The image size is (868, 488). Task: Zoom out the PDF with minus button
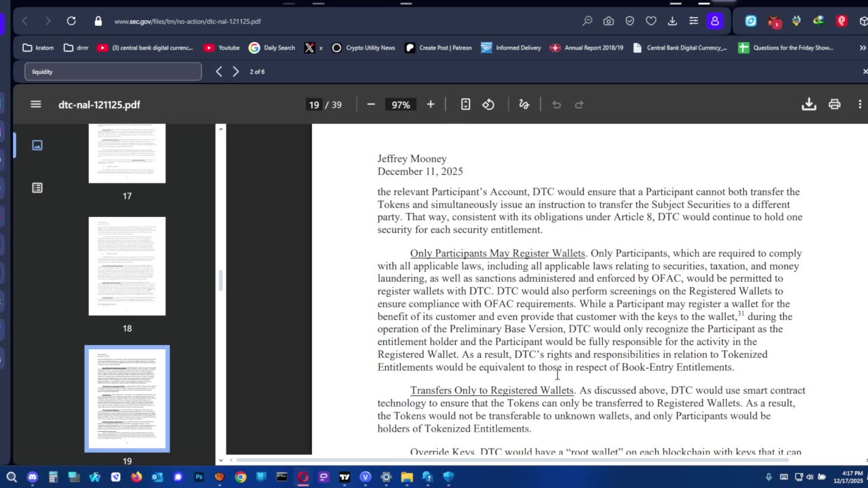pos(371,104)
